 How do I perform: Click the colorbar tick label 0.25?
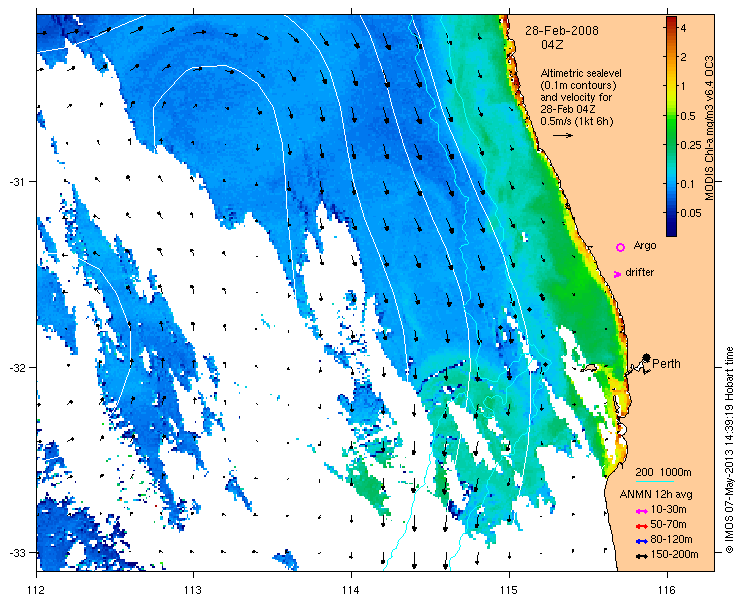click(691, 144)
